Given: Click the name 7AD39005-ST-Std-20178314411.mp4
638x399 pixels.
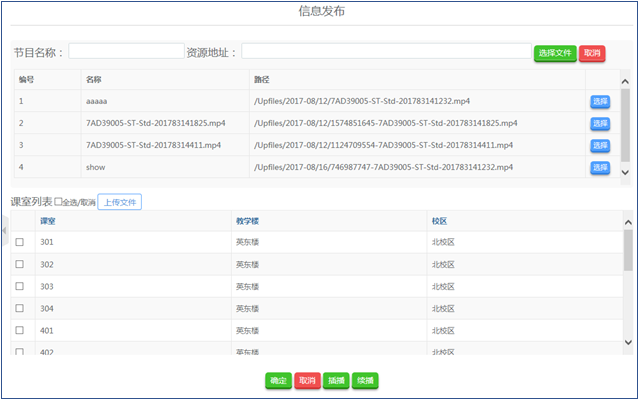Looking at the screenshot, I should [153, 145].
